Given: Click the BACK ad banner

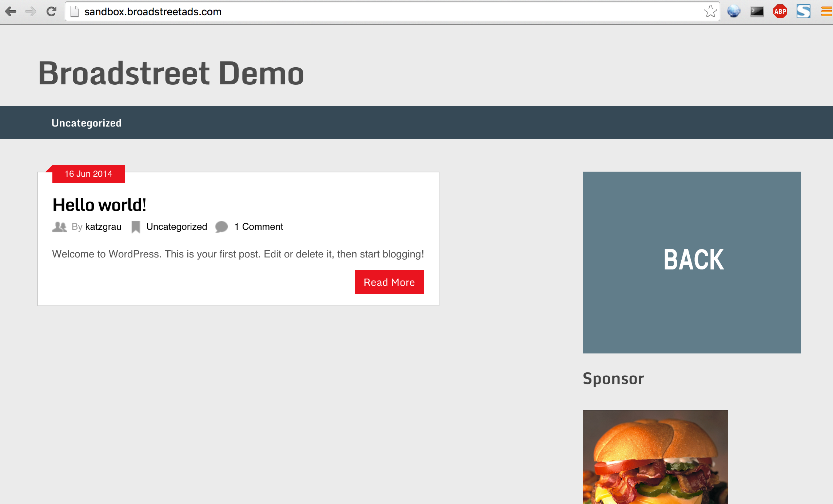Looking at the screenshot, I should pyautogui.click(x=692, y=263).
